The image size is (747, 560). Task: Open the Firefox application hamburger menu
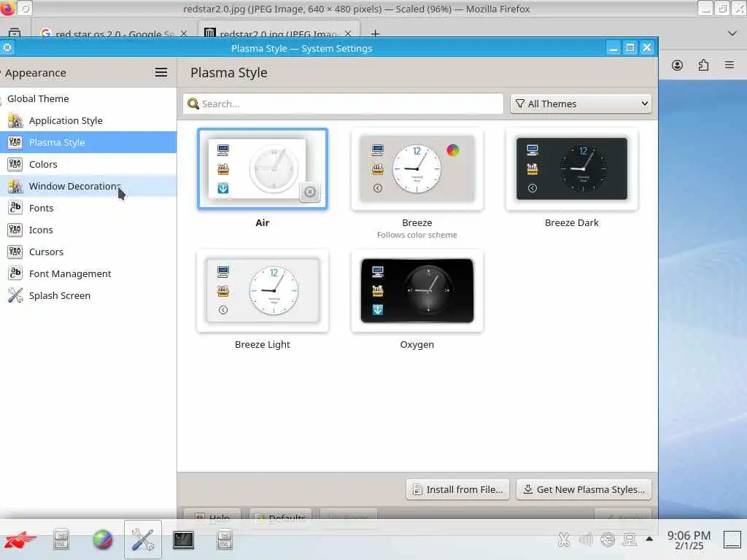point(729,65)
